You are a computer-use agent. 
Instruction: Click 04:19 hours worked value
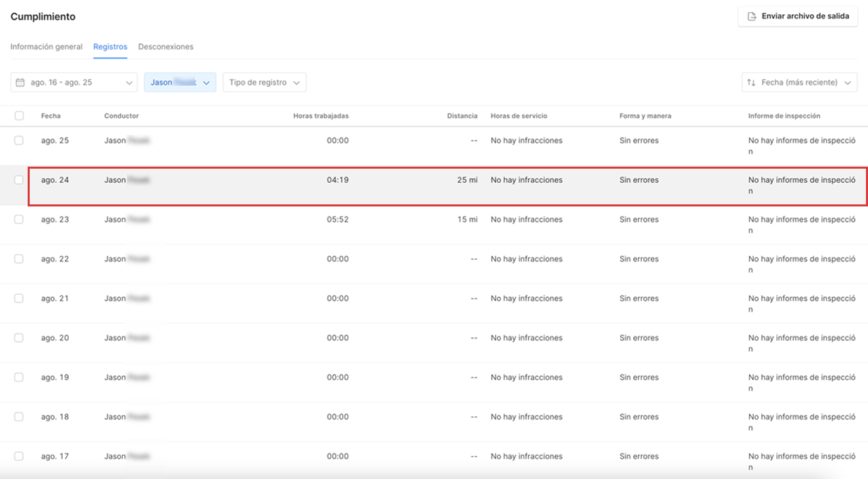click(337, 180)
